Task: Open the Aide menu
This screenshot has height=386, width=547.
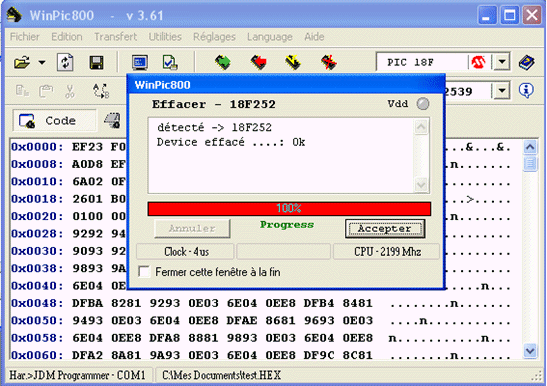Action: 314,37
